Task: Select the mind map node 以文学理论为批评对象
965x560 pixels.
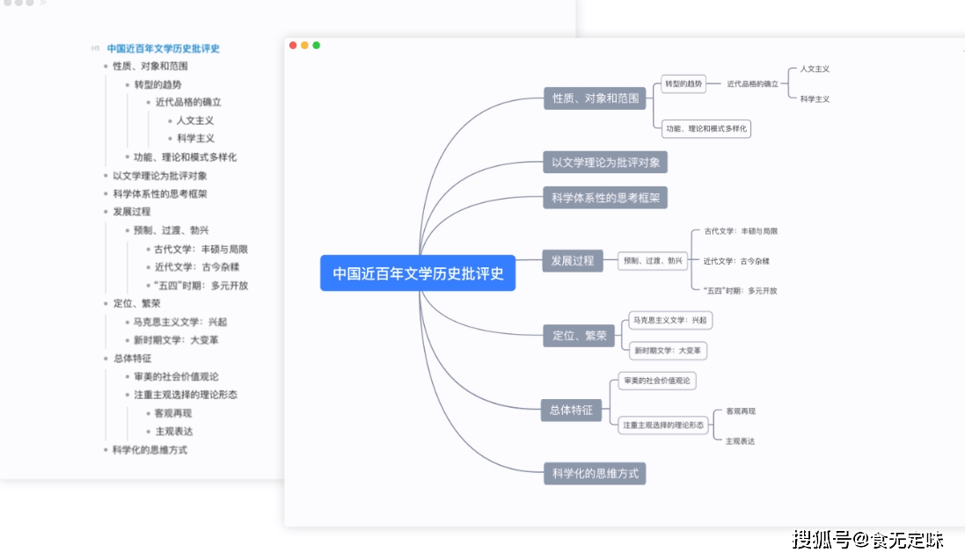Action: 605,163
